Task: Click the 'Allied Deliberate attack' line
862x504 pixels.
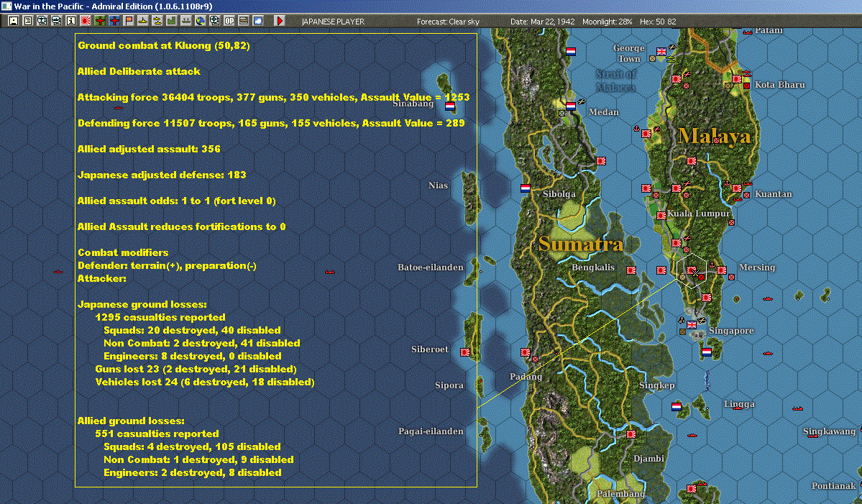Action: click(x=139, y=71)
